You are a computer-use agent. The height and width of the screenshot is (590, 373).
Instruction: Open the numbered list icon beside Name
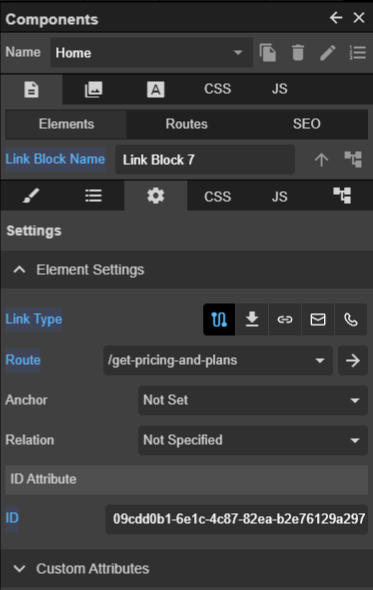(x=358, y=53)
